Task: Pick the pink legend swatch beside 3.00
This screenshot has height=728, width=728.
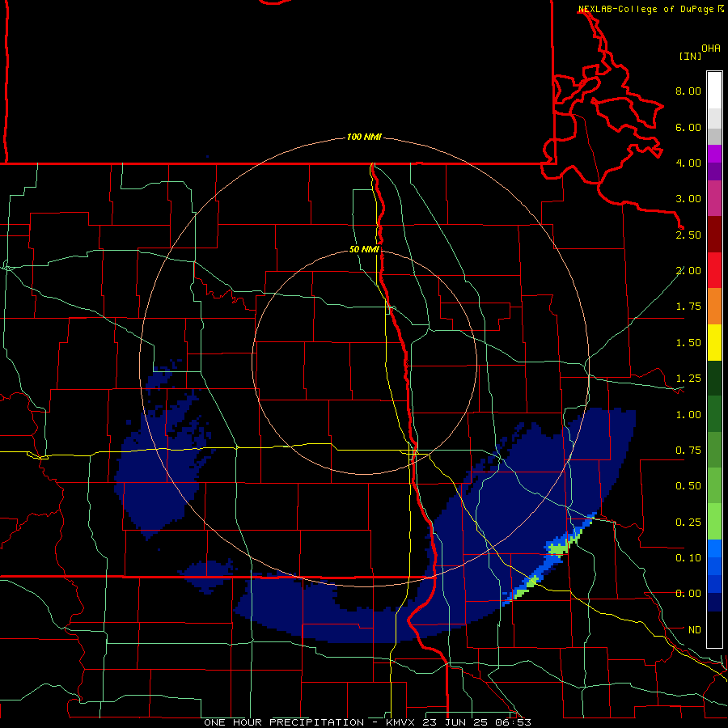Action: coord(714,199)
